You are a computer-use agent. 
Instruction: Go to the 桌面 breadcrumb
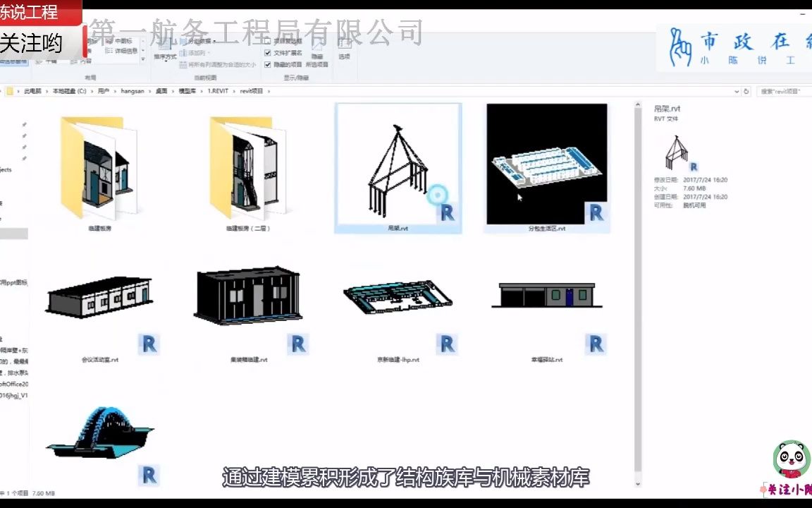(x=161, y=91)
